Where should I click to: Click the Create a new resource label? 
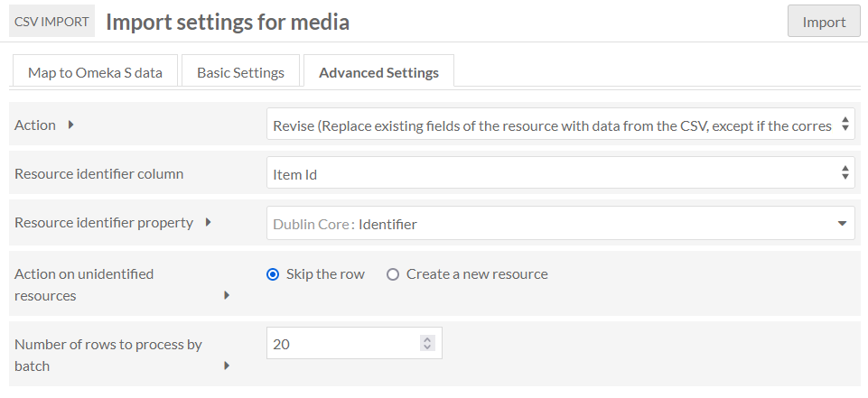pos(477,274)
